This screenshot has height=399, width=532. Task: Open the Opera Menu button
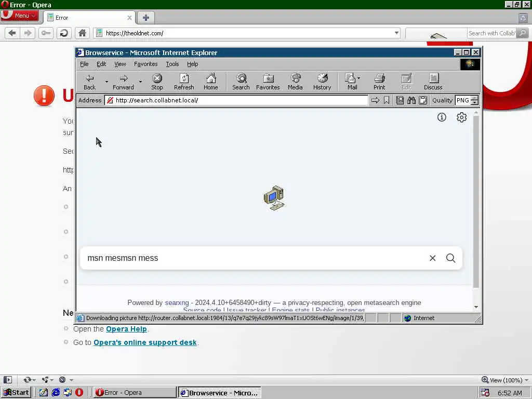20,16
